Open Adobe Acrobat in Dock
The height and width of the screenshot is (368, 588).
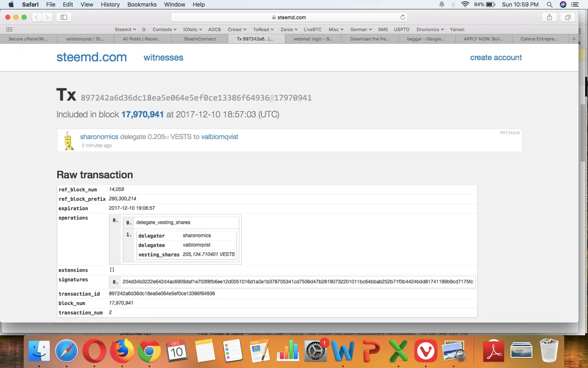(494, 352)
